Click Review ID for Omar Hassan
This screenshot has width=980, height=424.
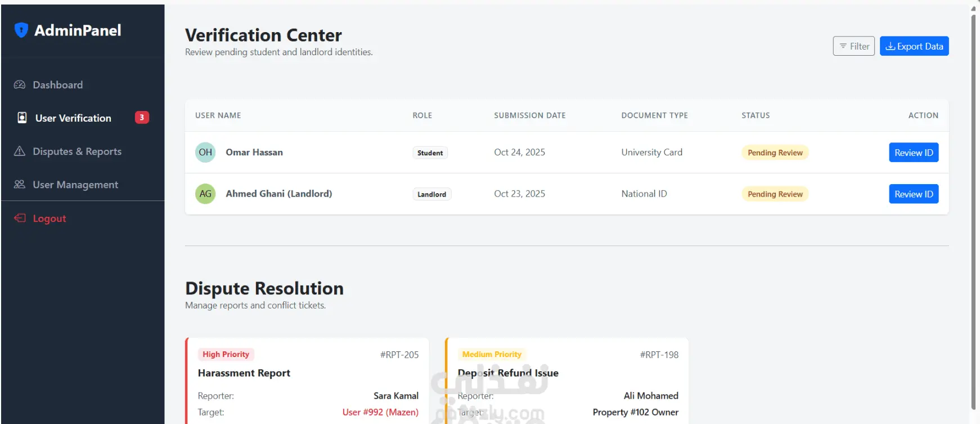pos(914,153)
